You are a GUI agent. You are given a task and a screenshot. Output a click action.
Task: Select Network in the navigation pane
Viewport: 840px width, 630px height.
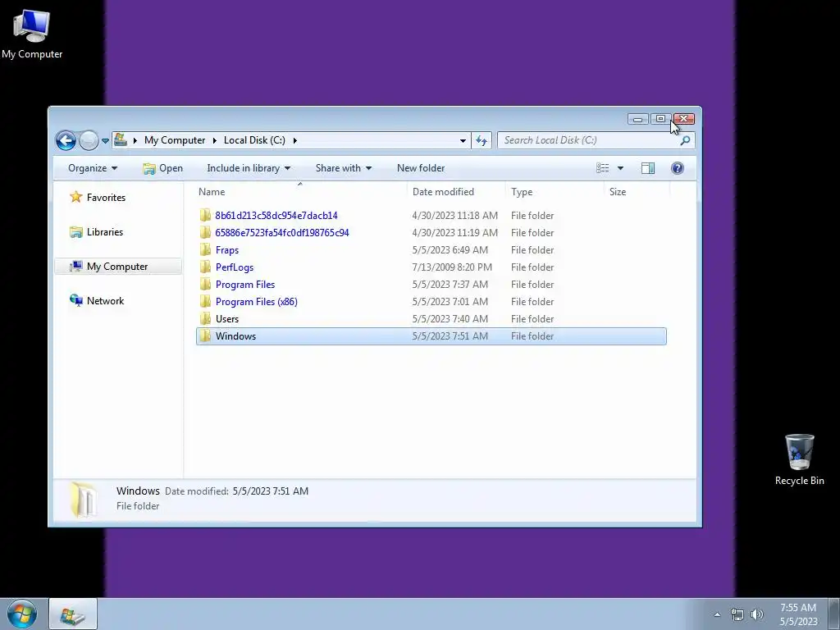click(x=105, y=301)
